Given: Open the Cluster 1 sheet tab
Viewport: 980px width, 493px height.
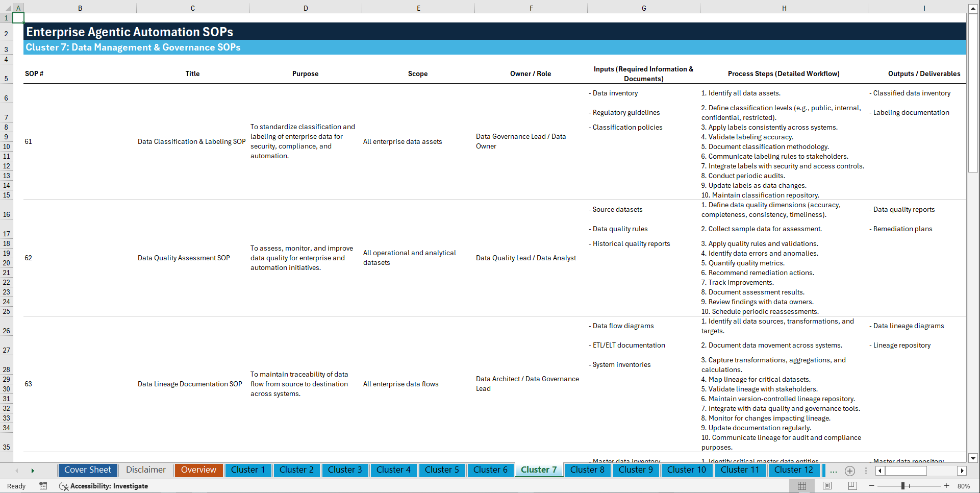Looking at the screenshot, I should click(x=248, y=470).
